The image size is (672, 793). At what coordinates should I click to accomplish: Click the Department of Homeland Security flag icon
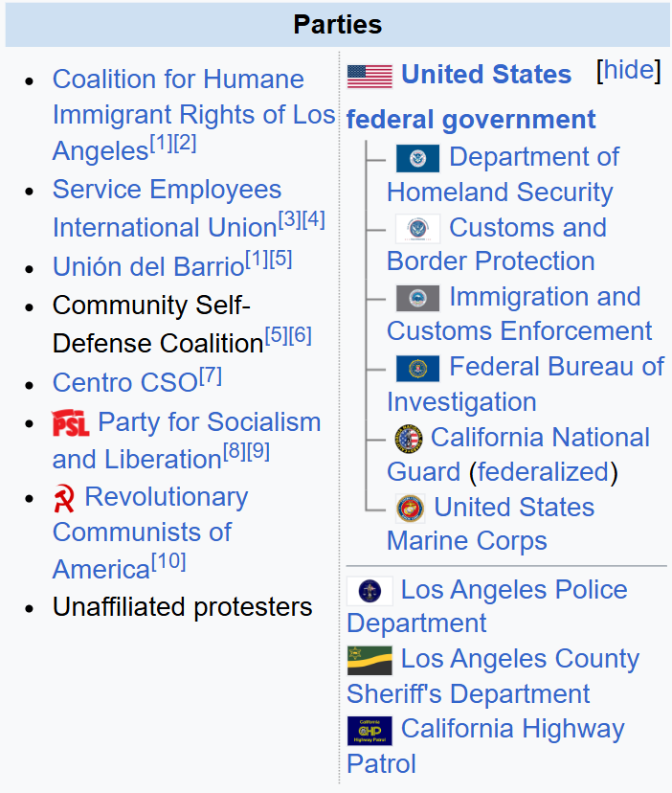pyautogui.click(x=417, y=158)
